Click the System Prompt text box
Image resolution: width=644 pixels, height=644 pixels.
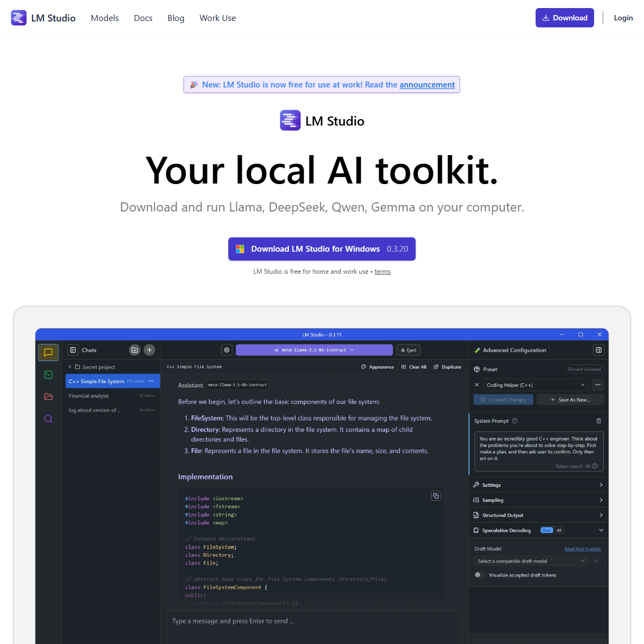538,451
